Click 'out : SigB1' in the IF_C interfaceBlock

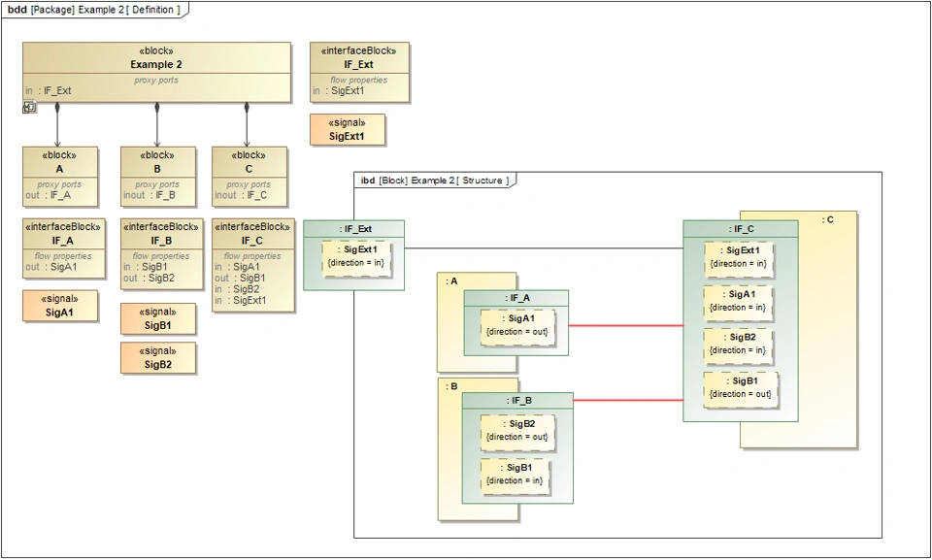(240, 278)
